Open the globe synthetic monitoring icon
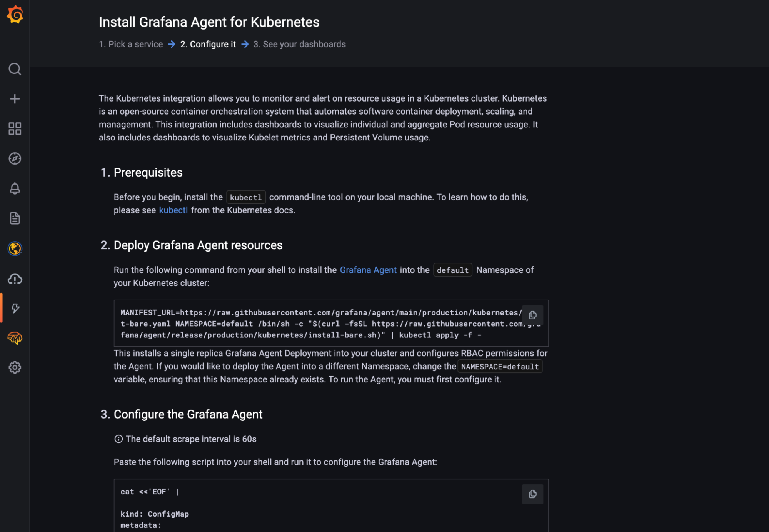The width and height of the screenshot is (769, 532). (15, 248)
